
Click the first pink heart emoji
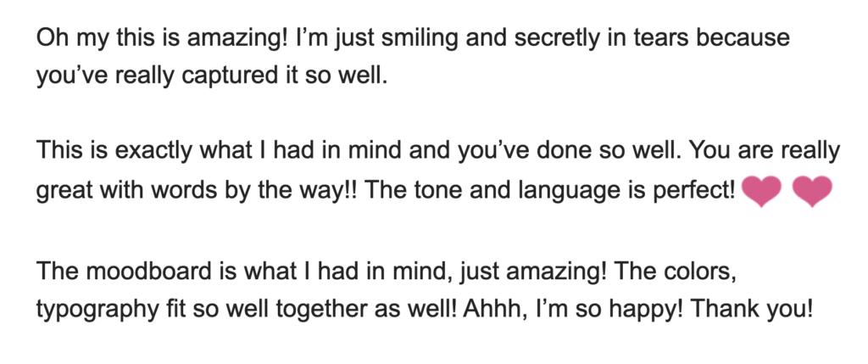pos(760,191)
